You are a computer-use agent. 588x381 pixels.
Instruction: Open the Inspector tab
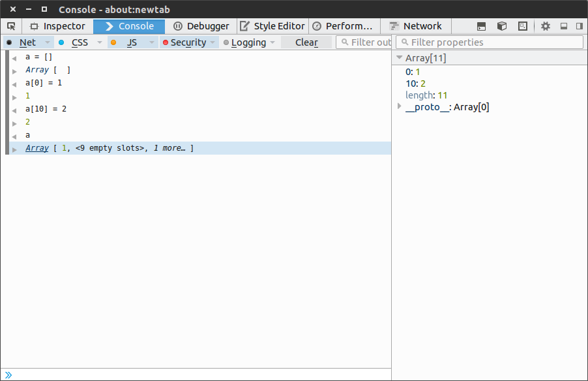point(57,26)
